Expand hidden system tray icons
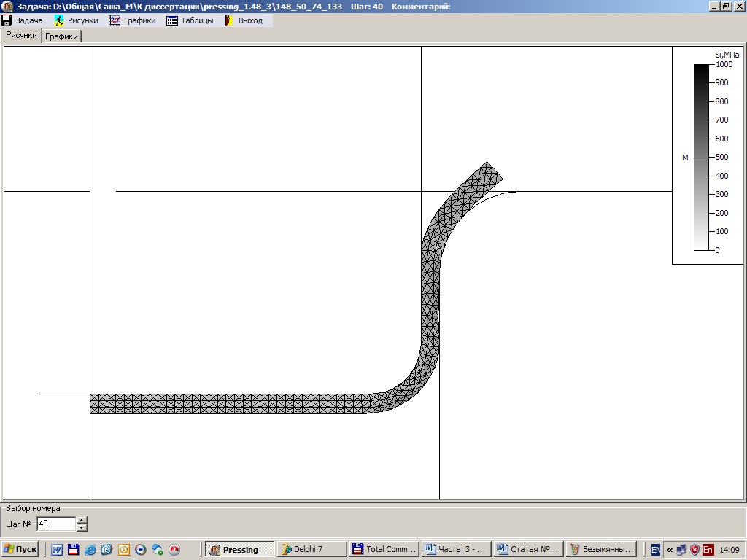The height and width of the screenshot is (560, 747). [669, 550]
